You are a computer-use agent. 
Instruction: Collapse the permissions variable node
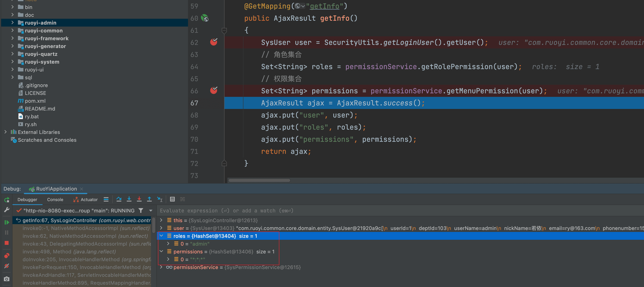click(x=161, y=251)
